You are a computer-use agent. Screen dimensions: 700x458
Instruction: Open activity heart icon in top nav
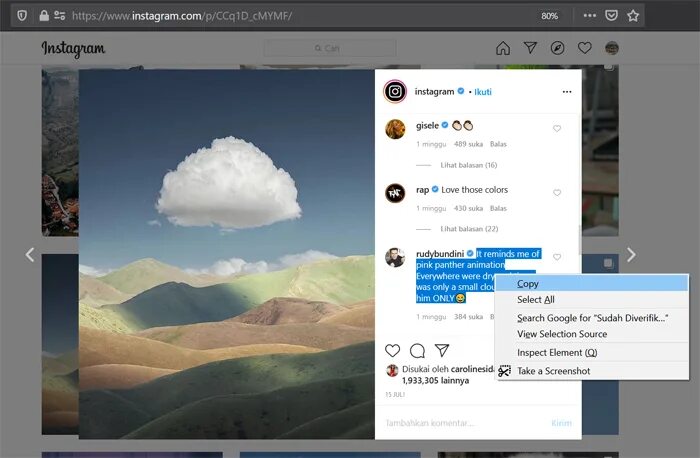pyautogui.click(x=584, y=48)
